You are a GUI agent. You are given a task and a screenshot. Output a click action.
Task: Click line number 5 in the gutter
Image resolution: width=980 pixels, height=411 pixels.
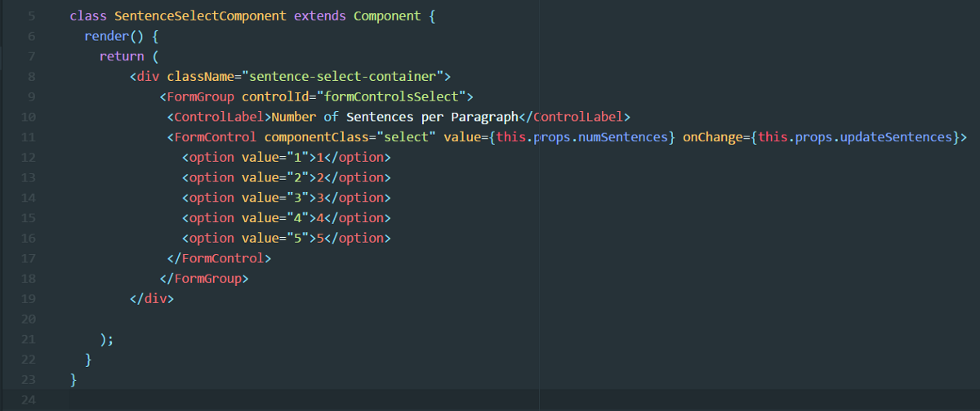31,16
